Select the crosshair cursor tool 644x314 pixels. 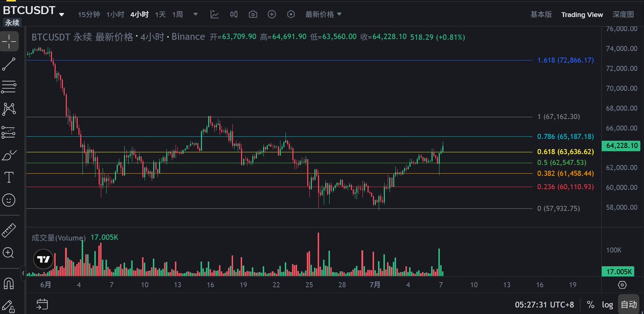[9, 41]
